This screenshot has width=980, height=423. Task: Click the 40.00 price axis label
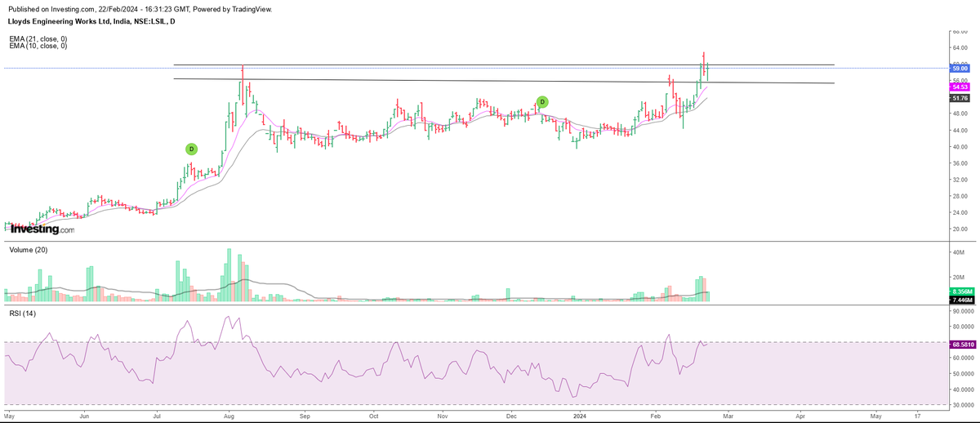(x=960, y=147)
